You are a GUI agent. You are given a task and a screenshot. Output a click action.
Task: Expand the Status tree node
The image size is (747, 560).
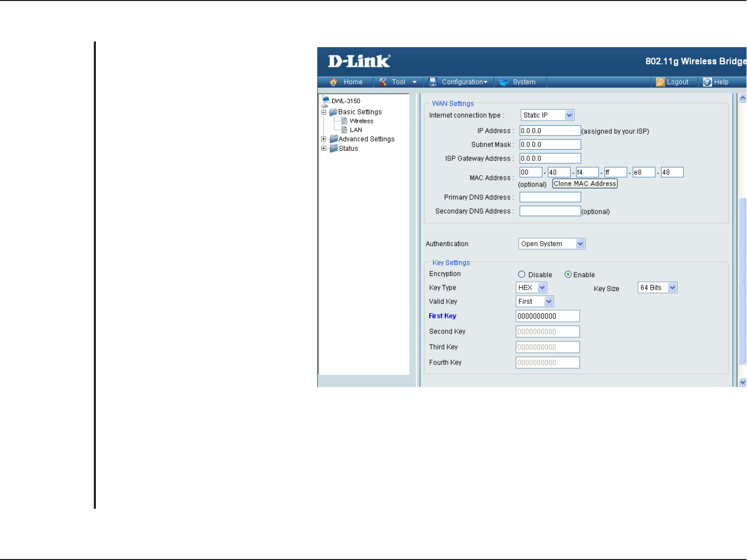click(x=323, y=148)
